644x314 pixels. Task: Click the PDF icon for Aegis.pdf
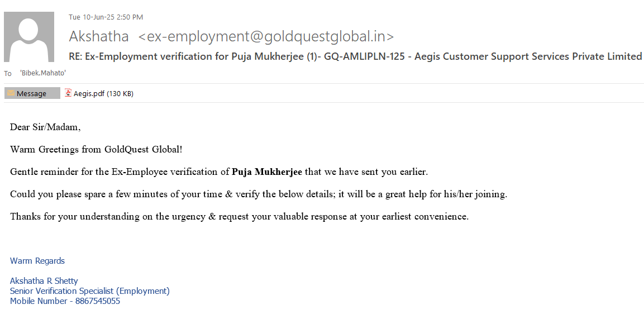(68, 93)
